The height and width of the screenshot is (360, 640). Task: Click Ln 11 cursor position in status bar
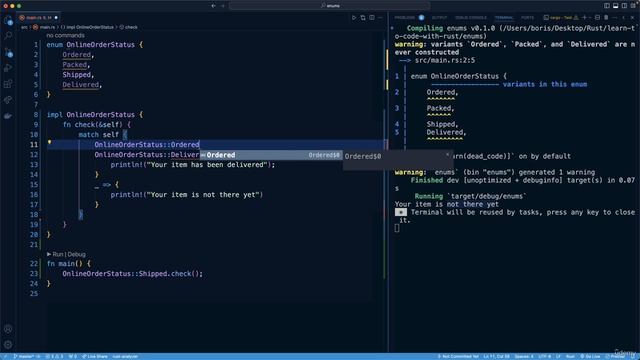(496, 356)
